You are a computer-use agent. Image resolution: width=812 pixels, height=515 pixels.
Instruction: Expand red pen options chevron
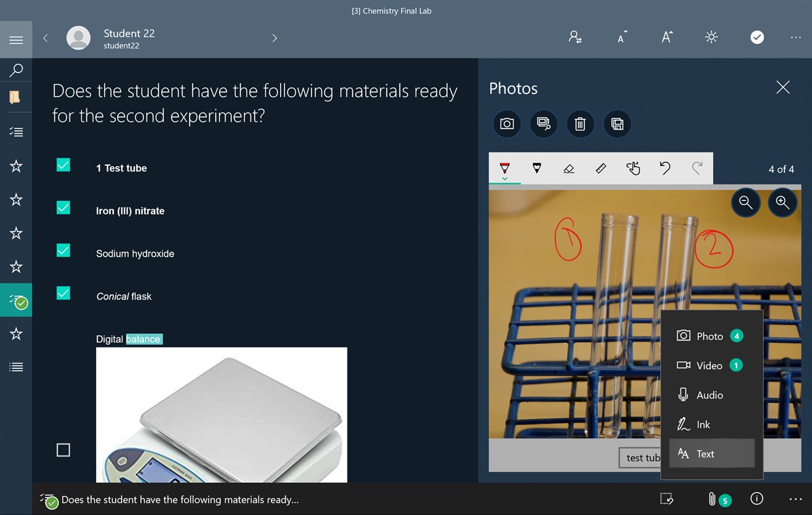tap(504, 179)
